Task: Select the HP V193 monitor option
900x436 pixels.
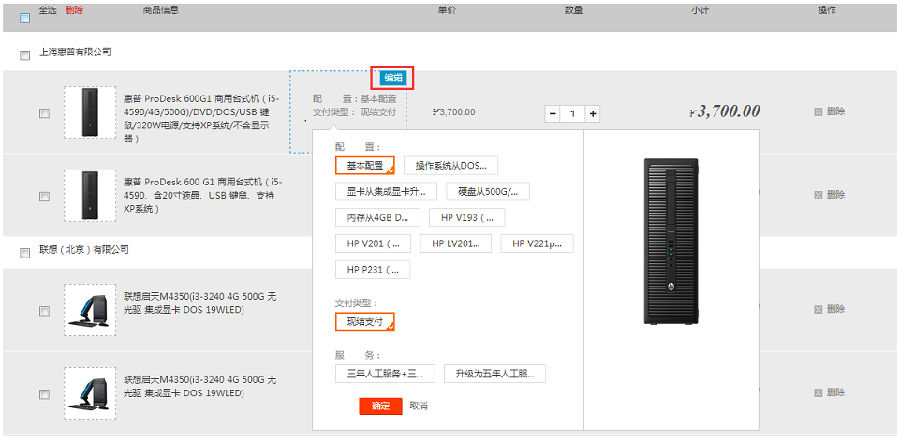Action: tap(467, 218)
